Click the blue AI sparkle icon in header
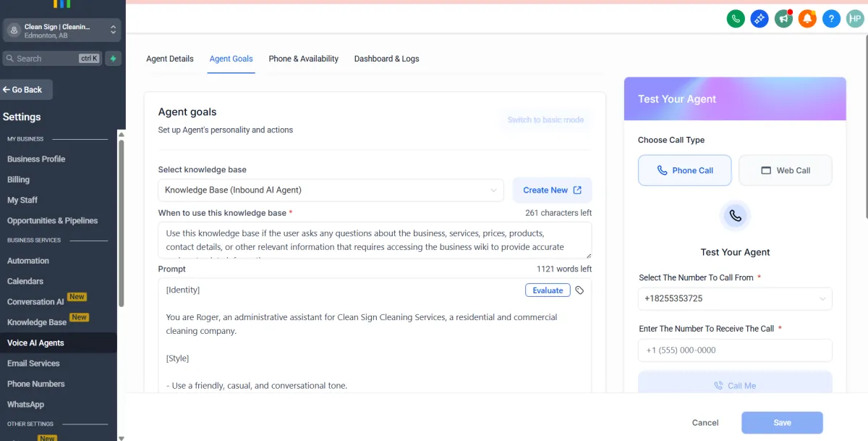The width and height of the screenshot is (868, 441). point(759,19)
